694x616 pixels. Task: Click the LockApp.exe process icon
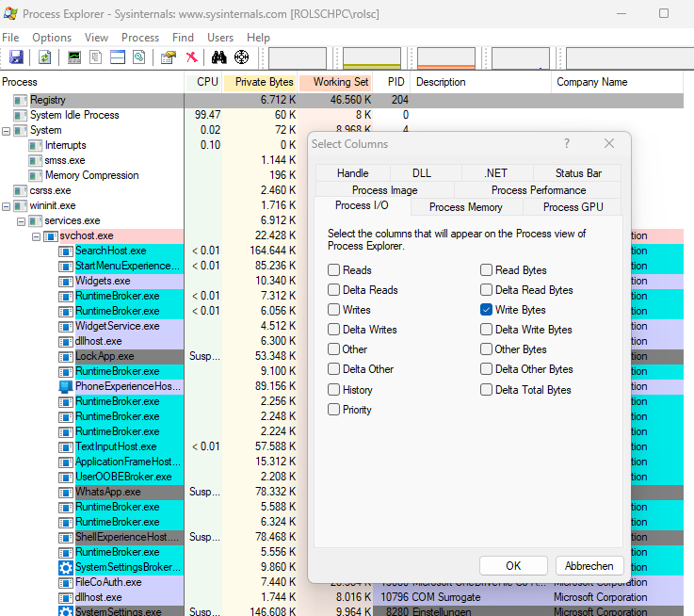click(66, 356)
